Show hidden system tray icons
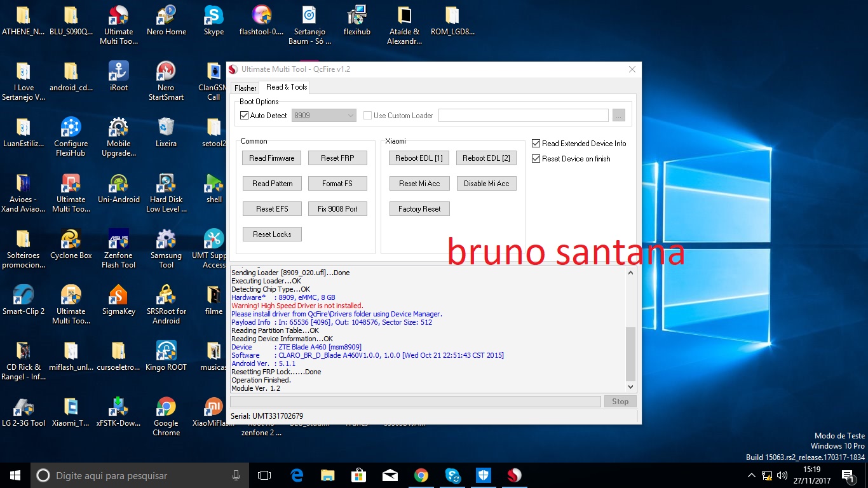The width and height of the screenshot is (868, 488). 752,475
